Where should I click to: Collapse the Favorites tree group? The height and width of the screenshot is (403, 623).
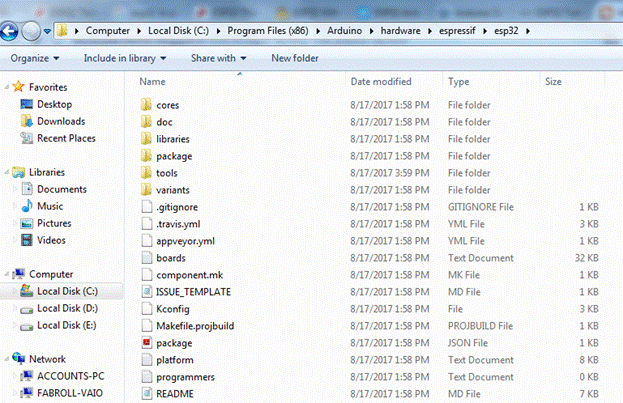(7, 87)
